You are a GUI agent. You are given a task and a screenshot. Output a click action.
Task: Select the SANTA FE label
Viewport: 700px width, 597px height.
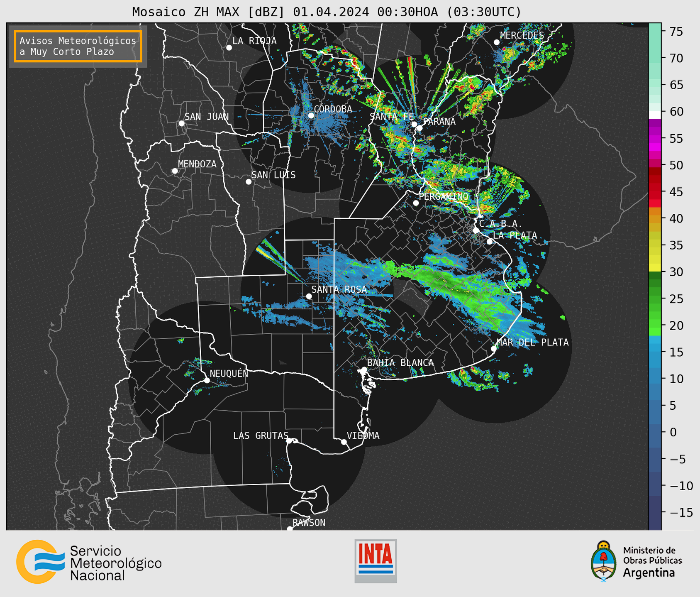pos(392,117)
